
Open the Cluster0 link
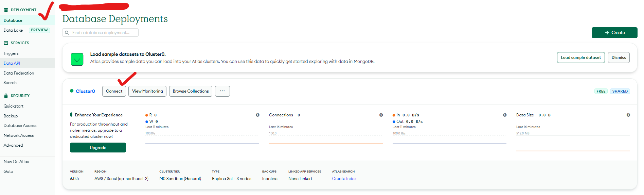[x=85, y=91]
